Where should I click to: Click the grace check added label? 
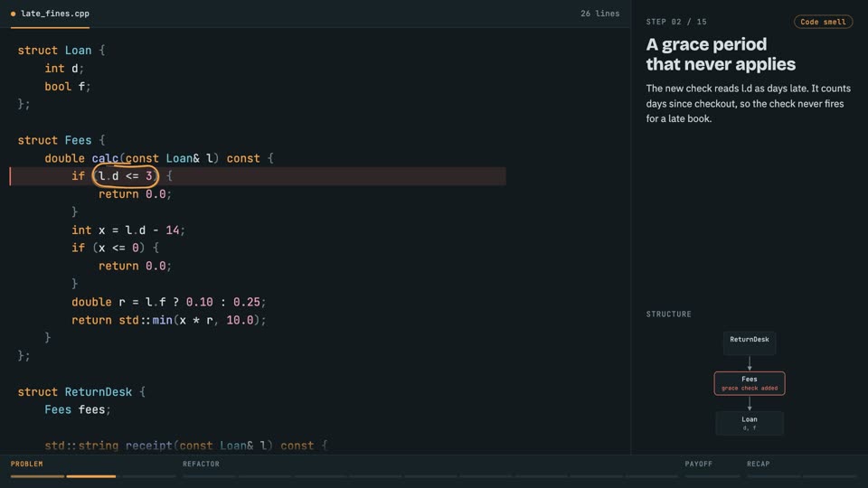[x=749, y=388]
